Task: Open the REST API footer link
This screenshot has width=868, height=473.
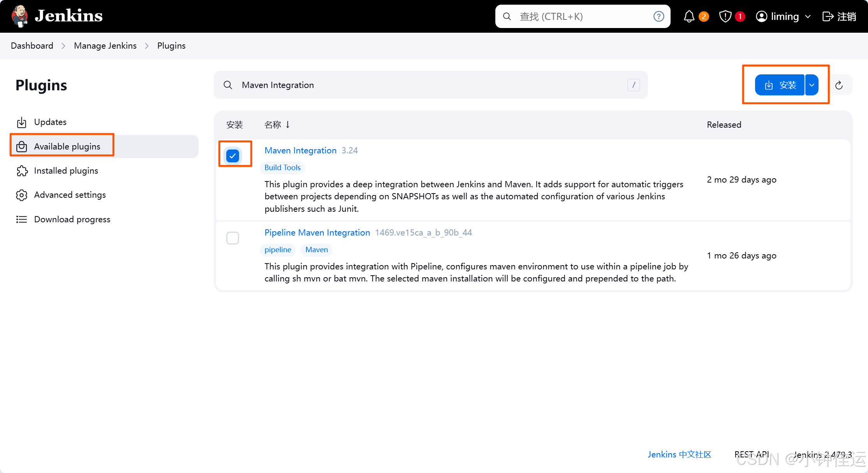Action: click(x=752, y=454)
